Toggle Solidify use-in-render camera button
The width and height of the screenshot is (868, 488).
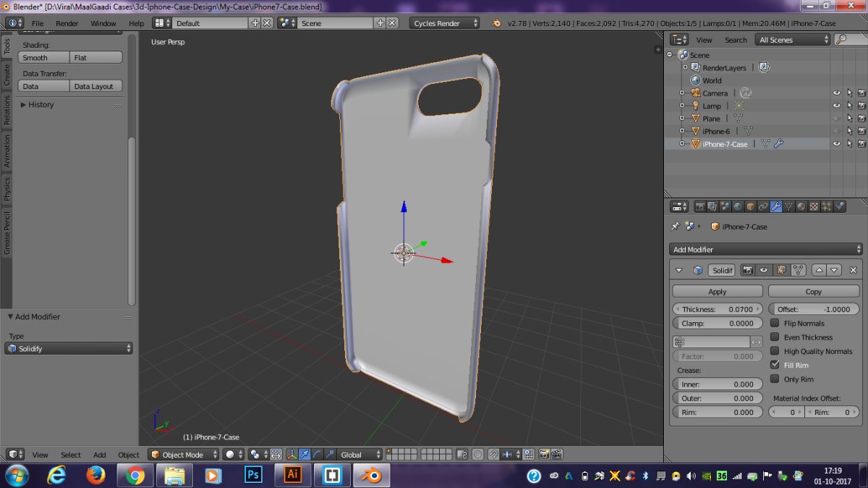click(747, 270)
